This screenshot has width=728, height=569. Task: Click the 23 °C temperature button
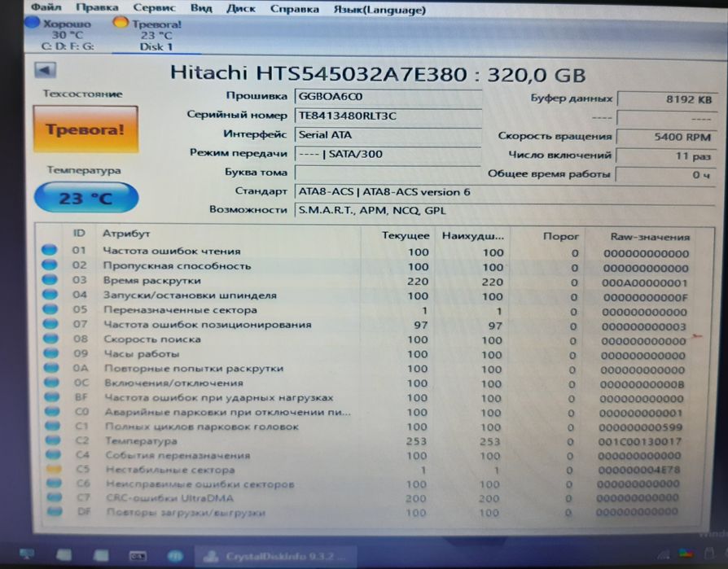[86, 198]
